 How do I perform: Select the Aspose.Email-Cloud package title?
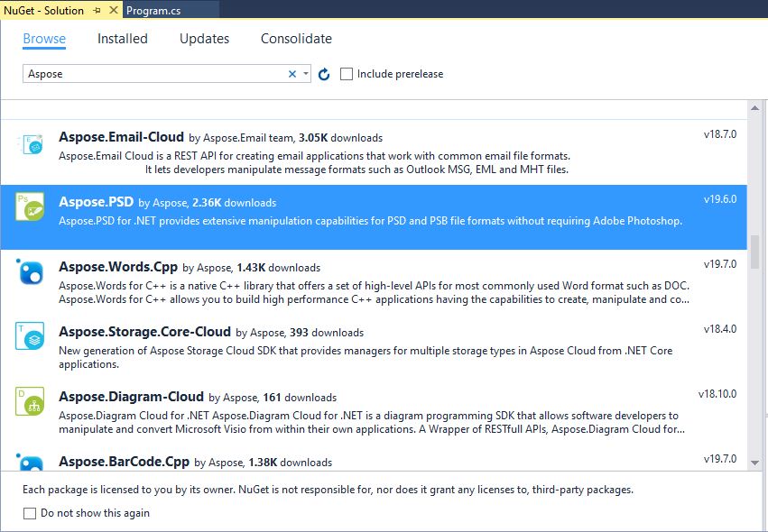pos(122,137)
